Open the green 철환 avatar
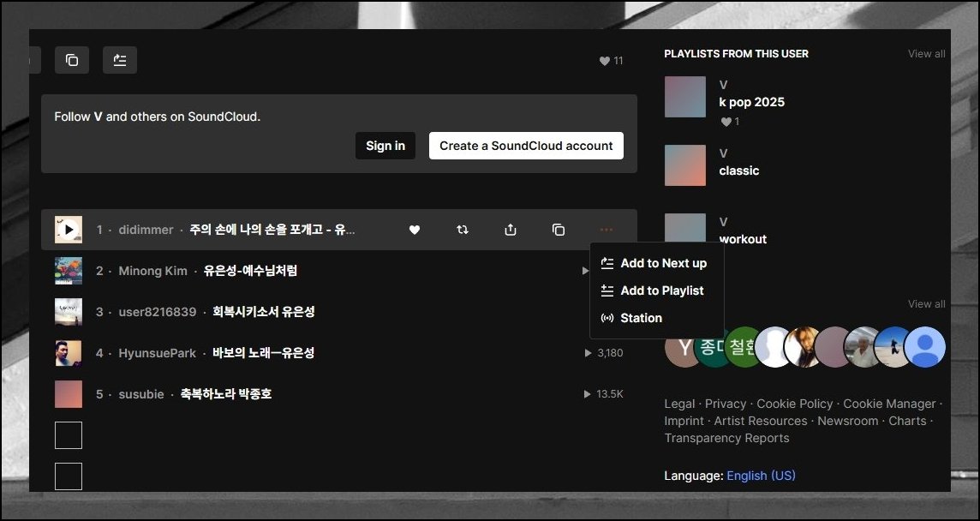This screenshot has width=980, height=521. (741, 347)
